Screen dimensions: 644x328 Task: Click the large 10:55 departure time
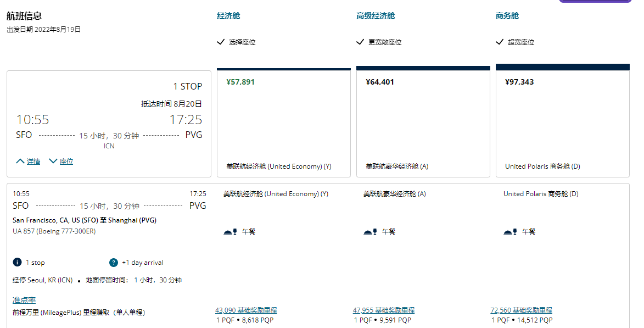[x=32, y=120]
